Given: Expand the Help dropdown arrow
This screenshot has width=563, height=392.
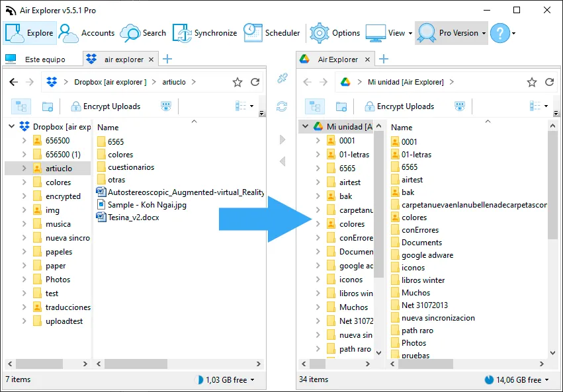Looking at the screenshot, I should point(514,33).
